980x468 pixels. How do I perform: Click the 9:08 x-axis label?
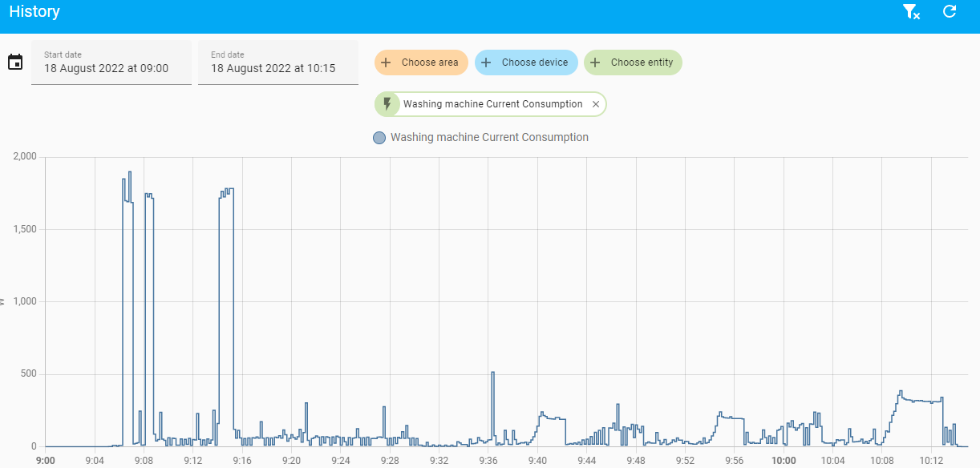(144, 461)
